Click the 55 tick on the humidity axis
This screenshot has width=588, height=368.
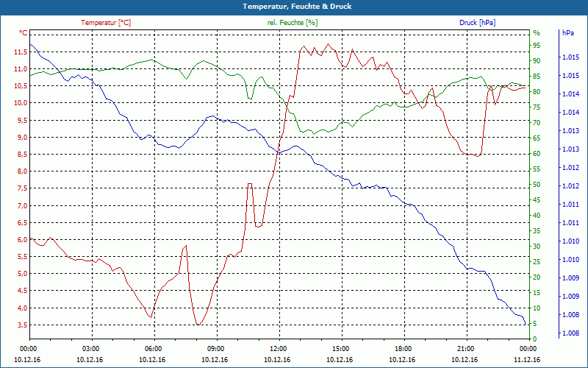(x=537, y=169)
